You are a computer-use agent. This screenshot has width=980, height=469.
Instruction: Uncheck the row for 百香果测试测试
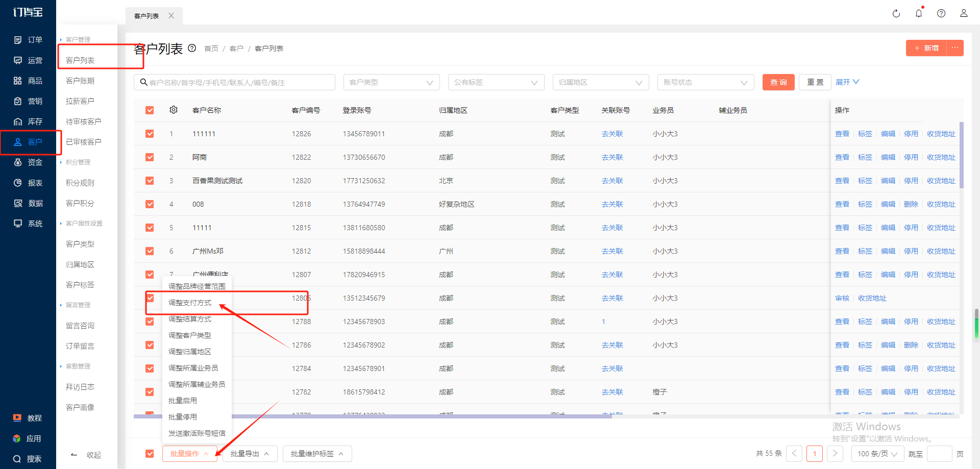coord(150,181)
